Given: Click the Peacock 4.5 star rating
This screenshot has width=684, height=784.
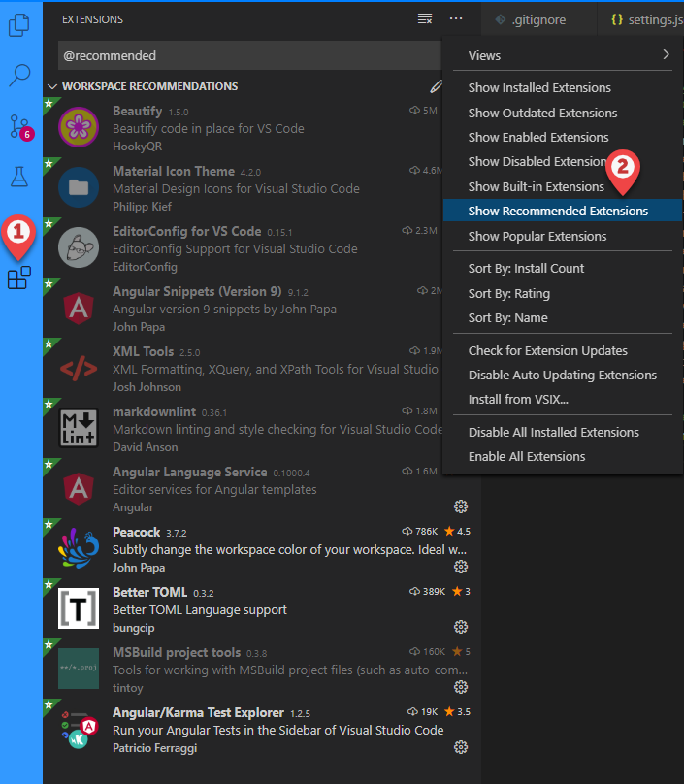Looking at the screenshot, I should (457, 531).
